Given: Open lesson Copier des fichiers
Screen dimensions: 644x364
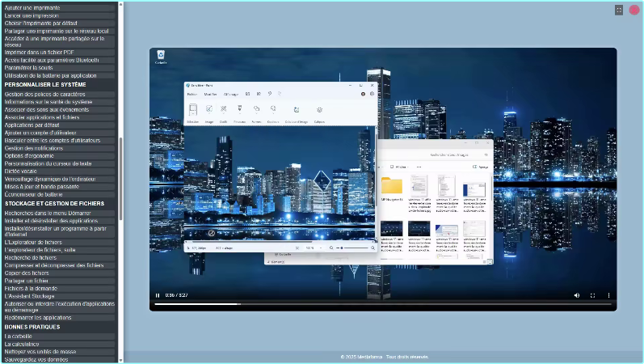Looking at the screenshot, I should (x=59, y=273).
